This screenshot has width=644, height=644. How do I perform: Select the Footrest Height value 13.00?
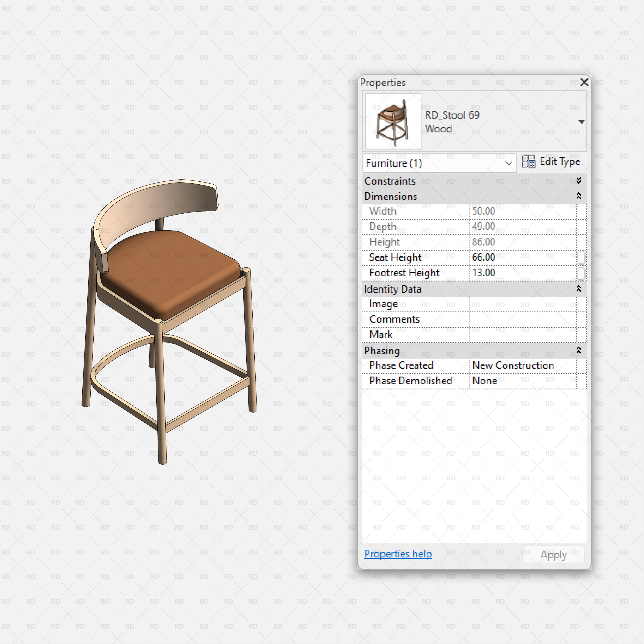click(520, 273)
